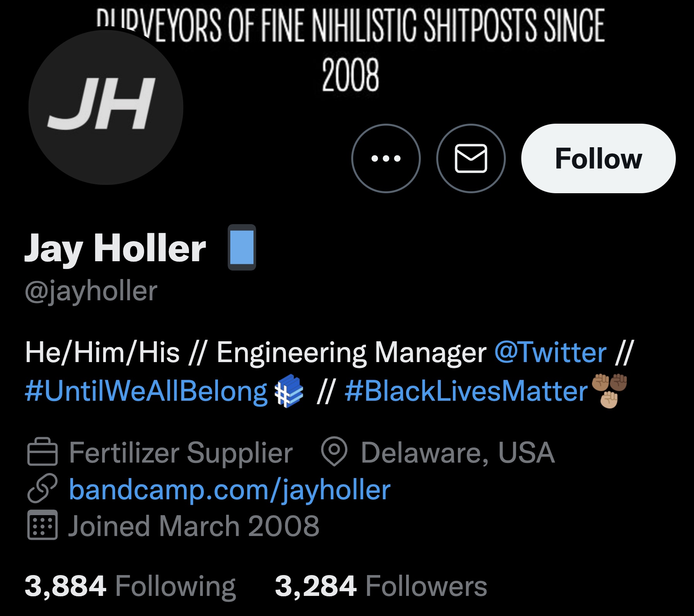
Task: Click the @Twitter mention link
Action: click(550, 352)
